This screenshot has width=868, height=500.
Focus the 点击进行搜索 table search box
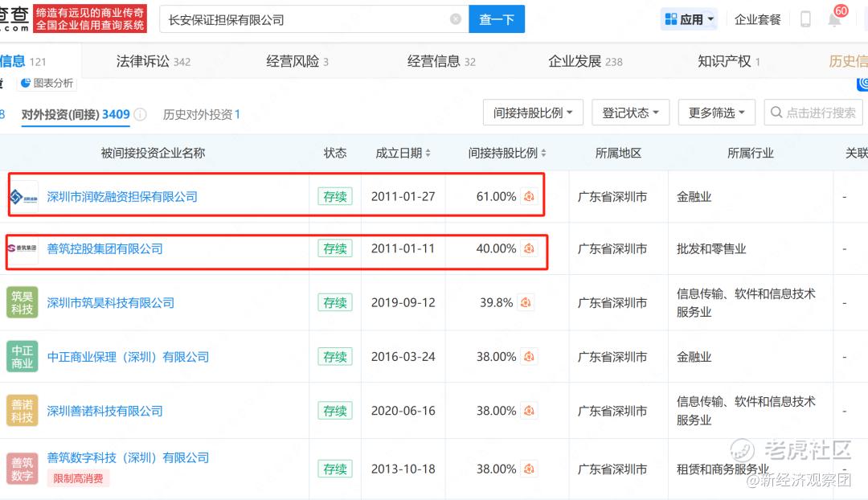coord(813,113)
